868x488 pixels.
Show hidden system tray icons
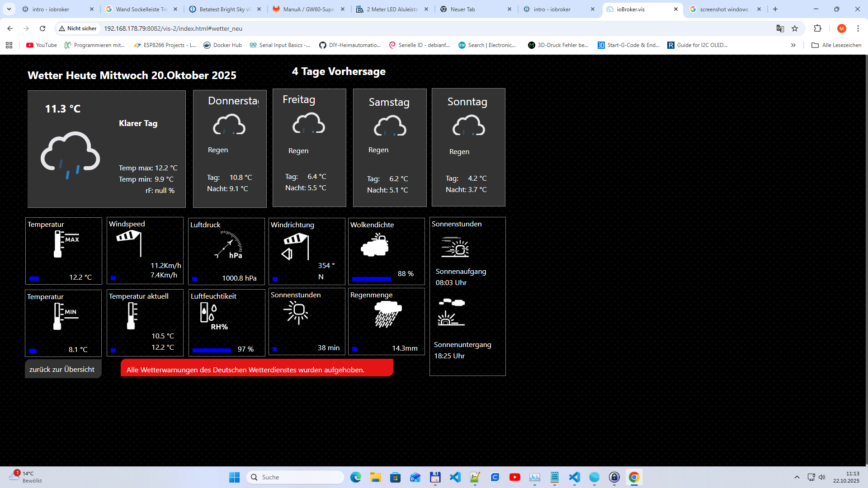point(797,477)
